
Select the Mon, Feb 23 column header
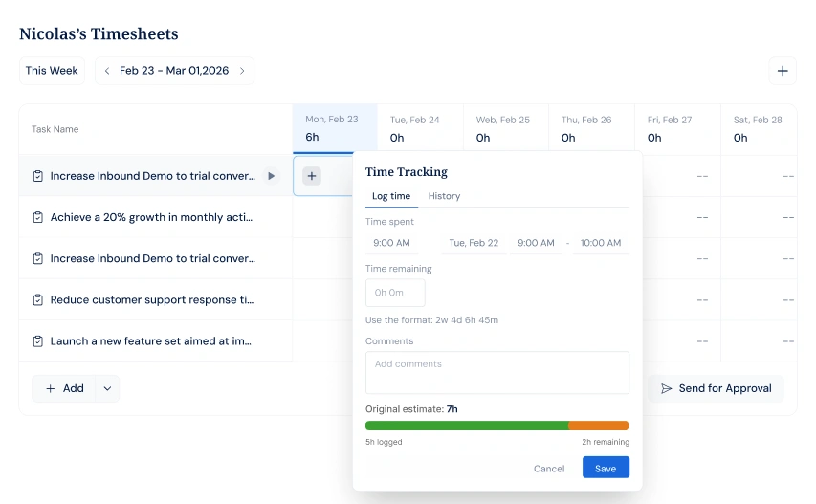(x=335, y=128)
